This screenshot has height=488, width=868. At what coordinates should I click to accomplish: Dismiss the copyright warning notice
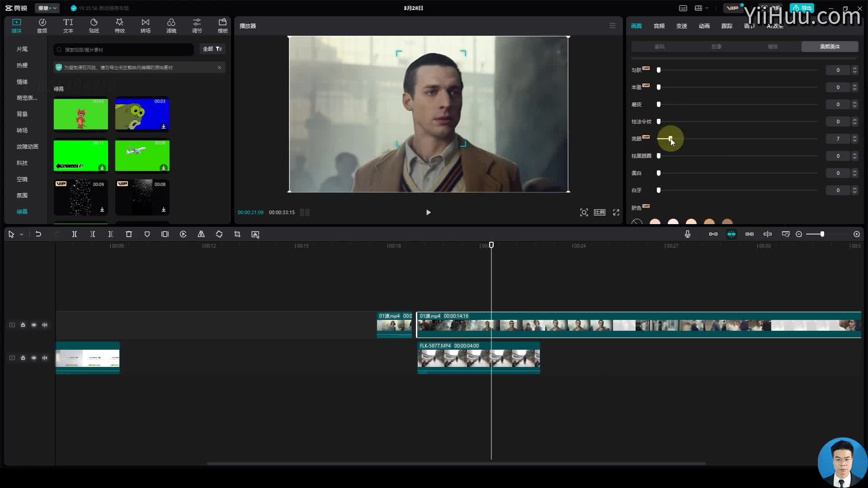220,67
